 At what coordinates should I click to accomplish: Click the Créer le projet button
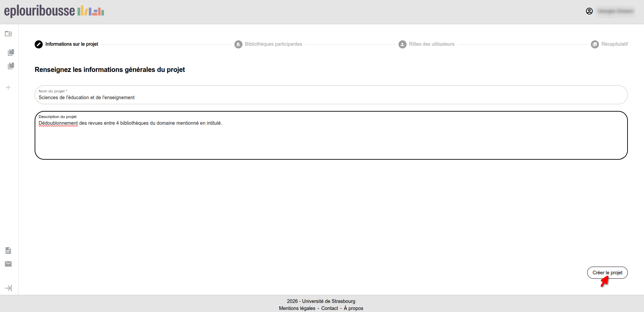click(x=607, y=273)
